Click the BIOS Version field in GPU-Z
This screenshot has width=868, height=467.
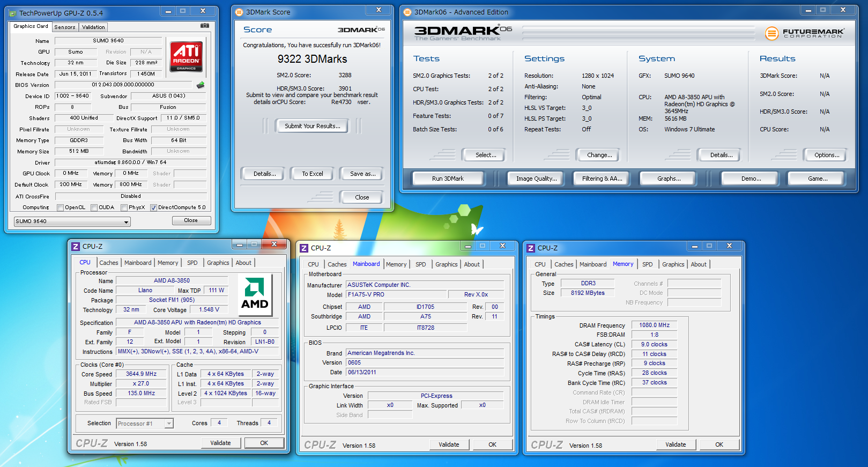123,85
